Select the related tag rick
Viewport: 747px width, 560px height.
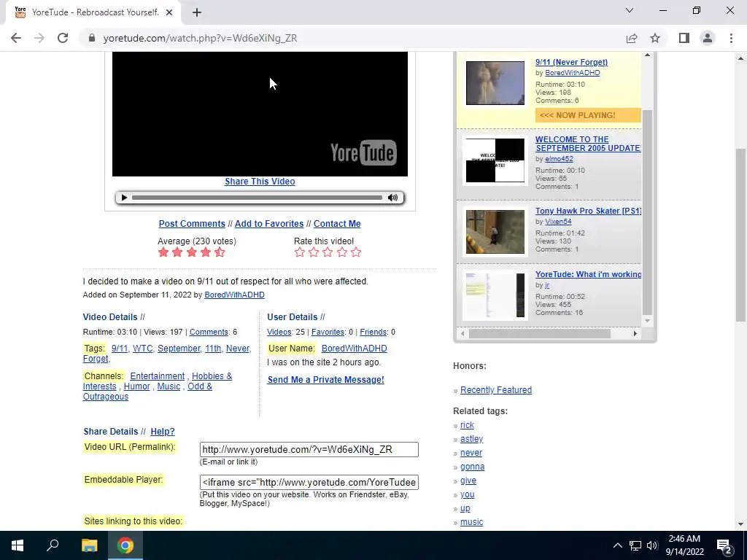(467, 425)
